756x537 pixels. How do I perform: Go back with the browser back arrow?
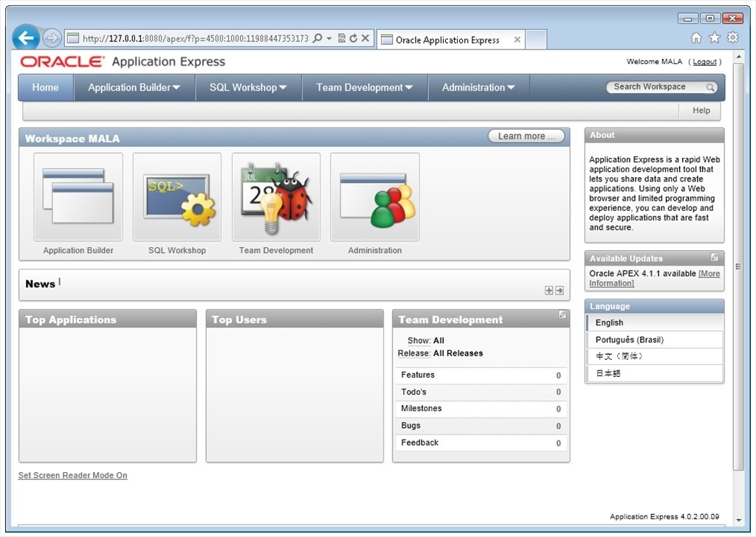(26, 38)
